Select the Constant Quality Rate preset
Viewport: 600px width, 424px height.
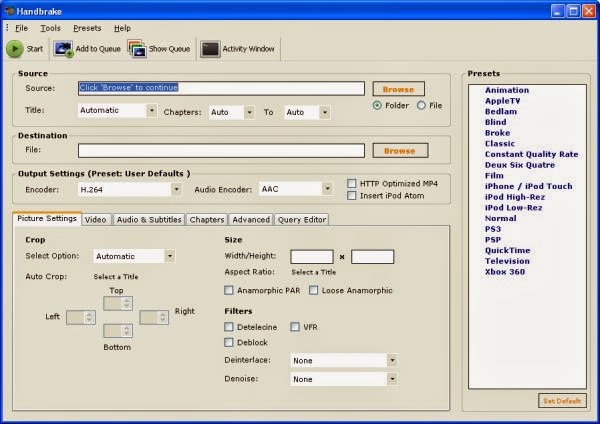point(531,154)
